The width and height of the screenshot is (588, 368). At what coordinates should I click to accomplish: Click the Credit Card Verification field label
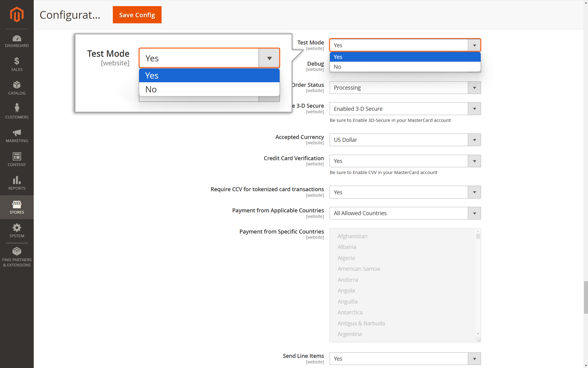point(294,158)
